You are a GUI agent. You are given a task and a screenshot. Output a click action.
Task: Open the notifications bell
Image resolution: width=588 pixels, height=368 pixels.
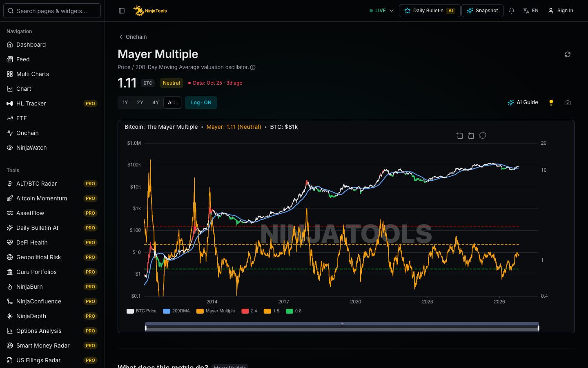point(512,11)
